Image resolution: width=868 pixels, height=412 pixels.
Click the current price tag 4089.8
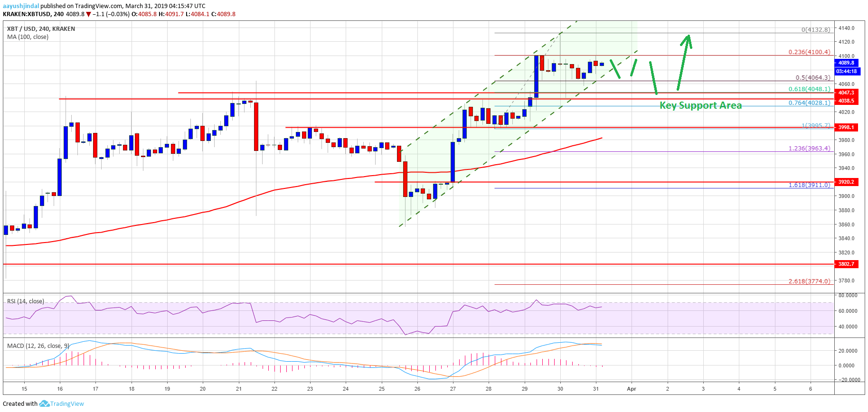tap(846, 63)
